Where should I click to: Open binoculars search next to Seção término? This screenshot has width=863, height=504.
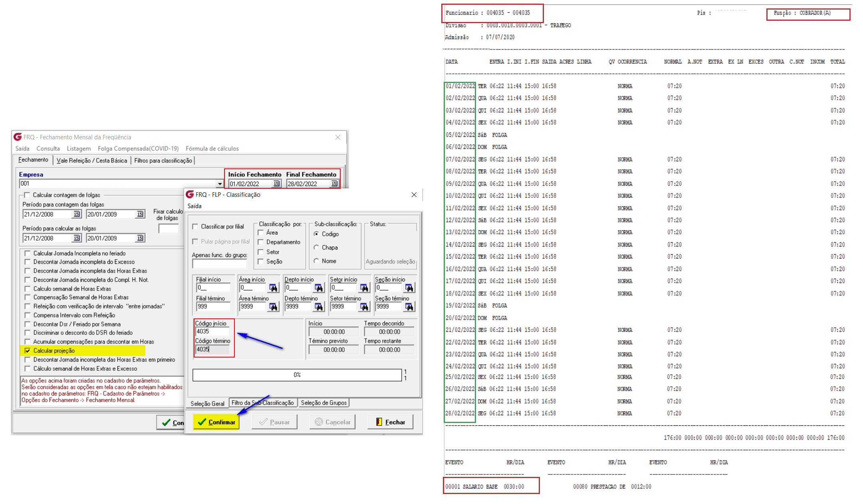point(409,306)
